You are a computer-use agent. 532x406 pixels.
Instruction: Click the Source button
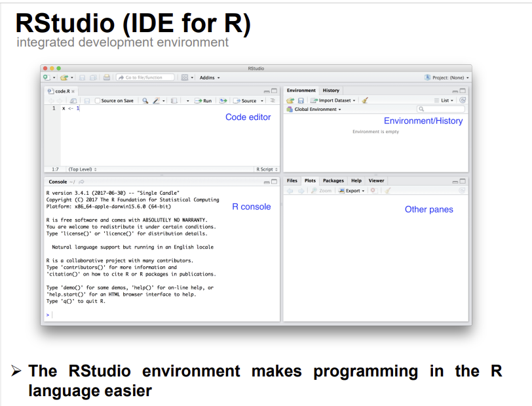(x=244, y=100)
